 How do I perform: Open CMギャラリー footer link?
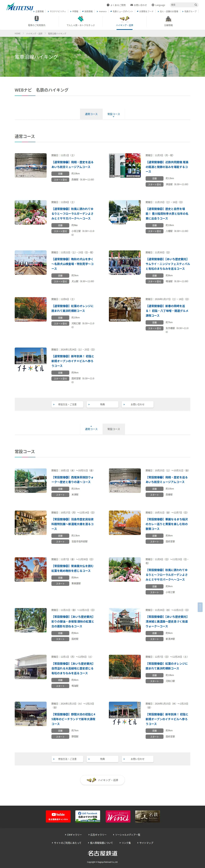pos(73,835)
